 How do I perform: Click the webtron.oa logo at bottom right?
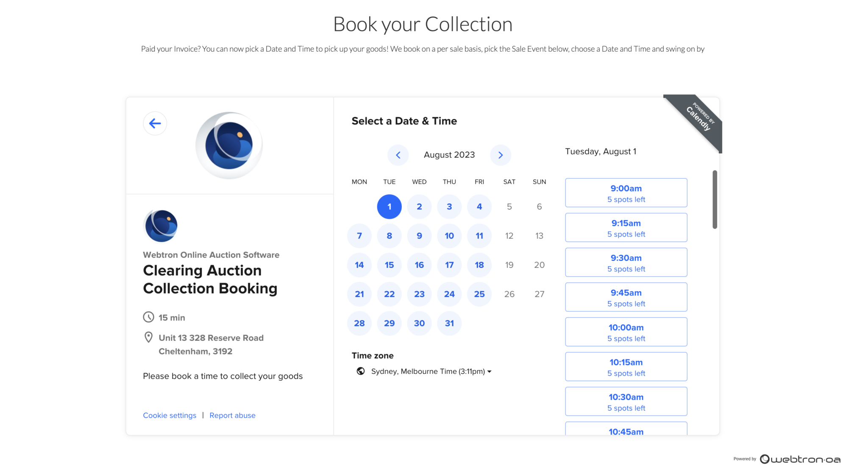pos(800,459)
